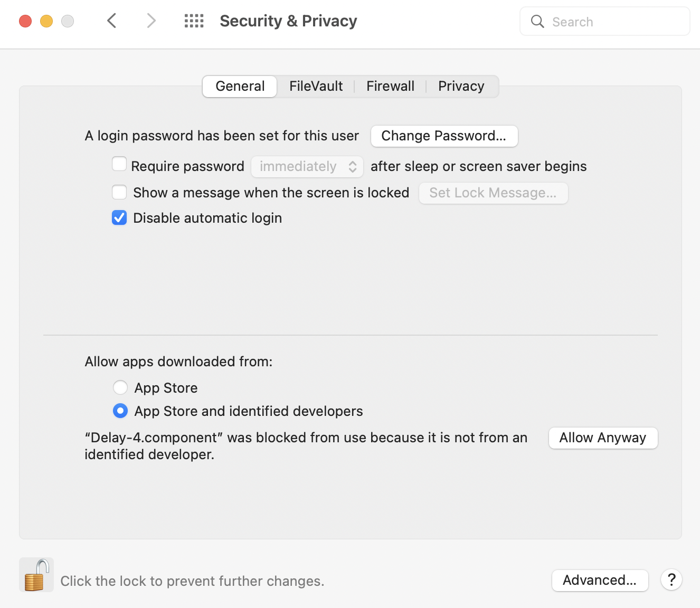This screenshot has height=608, width=700.
Task: Go forward with the right chevron
Action: 151,21
